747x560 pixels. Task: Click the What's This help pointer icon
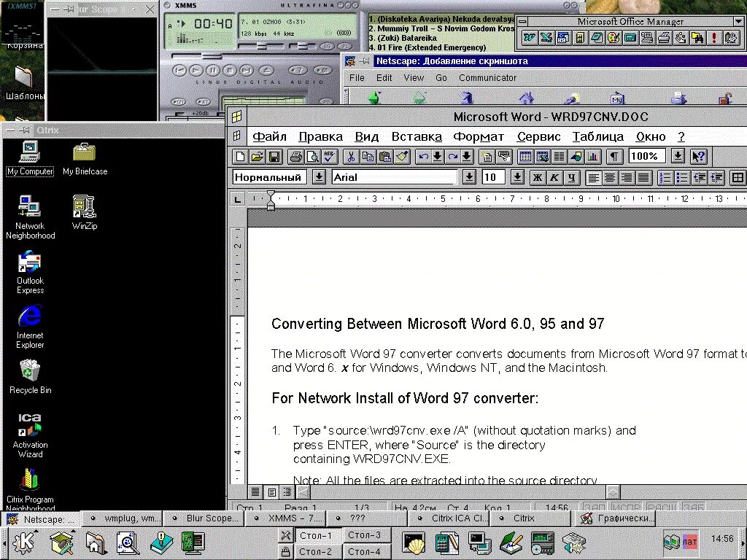(699, 156)
